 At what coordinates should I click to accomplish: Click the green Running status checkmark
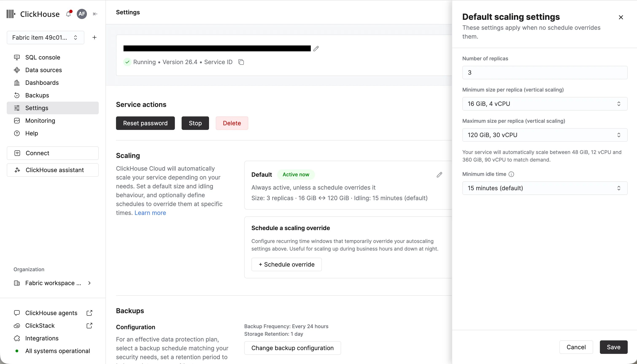(x=127, y=62)
